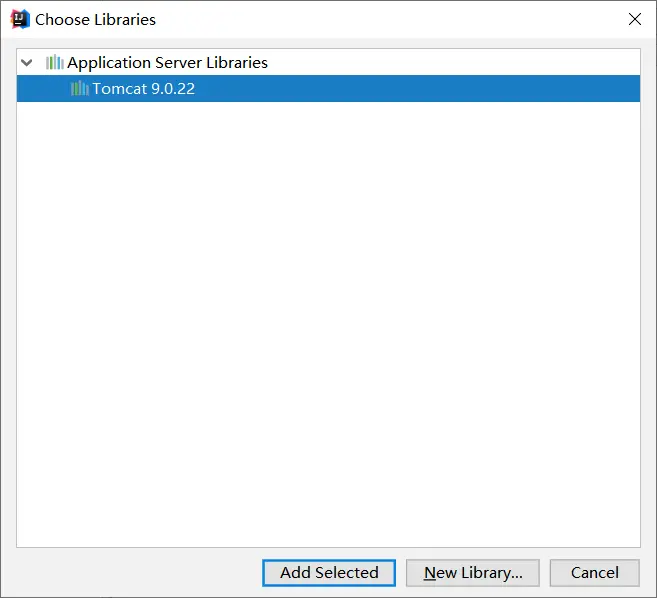Click the New Library... button

[x=472, y=572]
